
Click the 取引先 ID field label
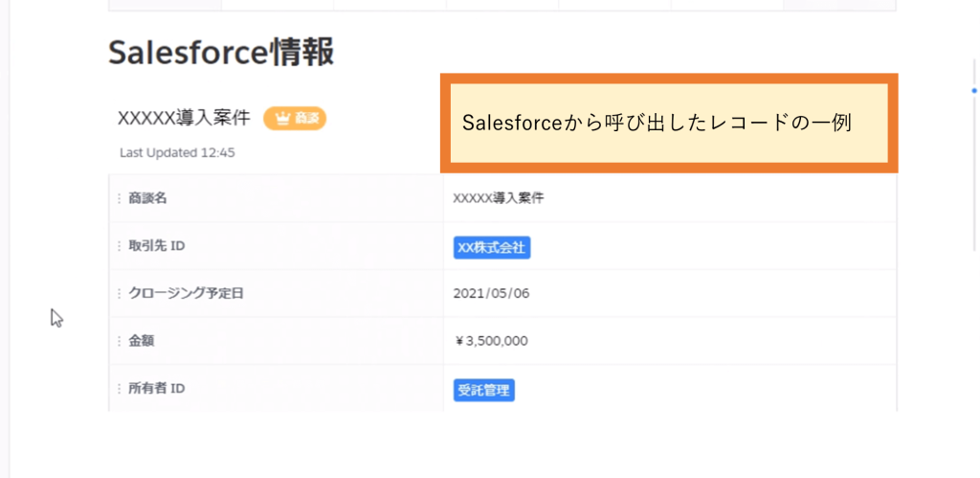pyautogui.click(x=156, y=246)
